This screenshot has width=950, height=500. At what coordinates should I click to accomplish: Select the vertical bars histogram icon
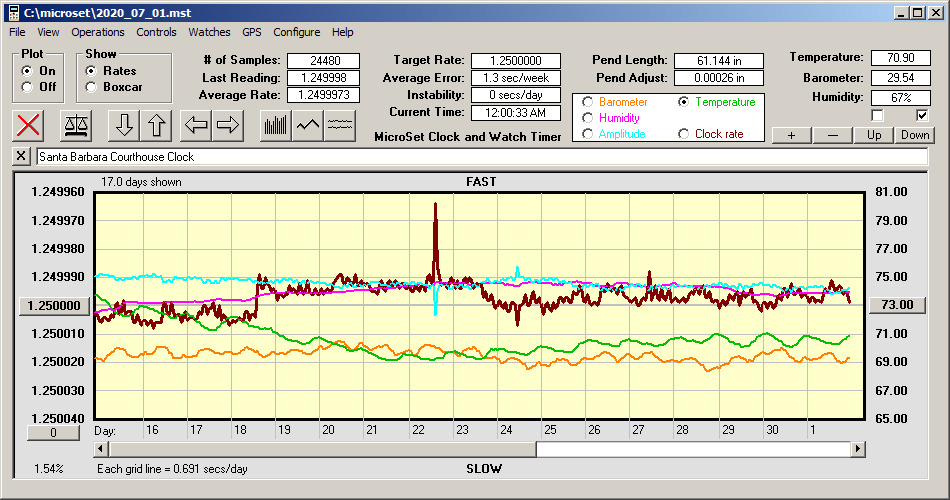276,125
